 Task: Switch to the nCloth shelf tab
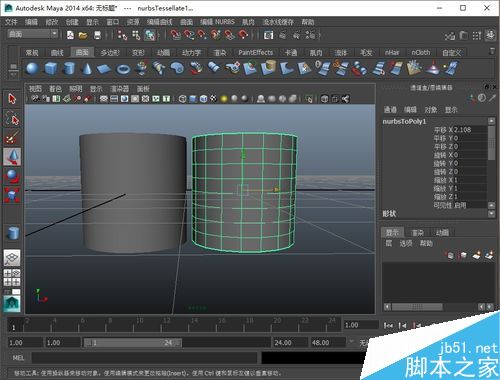pyautogui.click(x=421, y=53)
